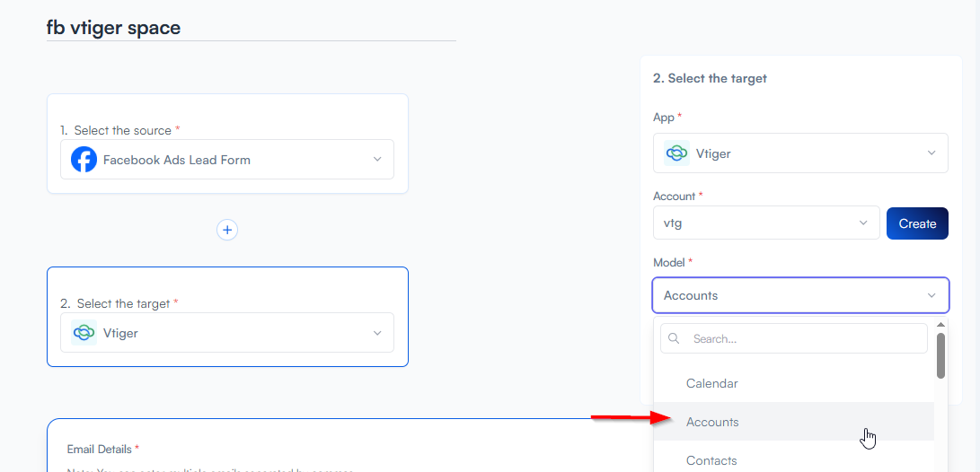Open the Account vtg dropdown
The image size is (980, 472).
[x=766, y=223]
